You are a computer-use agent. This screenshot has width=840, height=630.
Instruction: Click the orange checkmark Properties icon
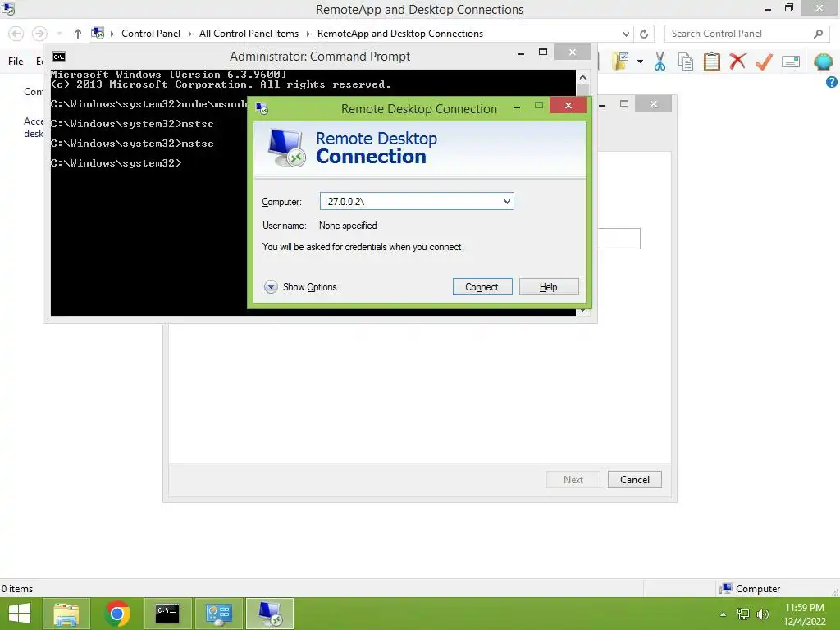[764, 62]
